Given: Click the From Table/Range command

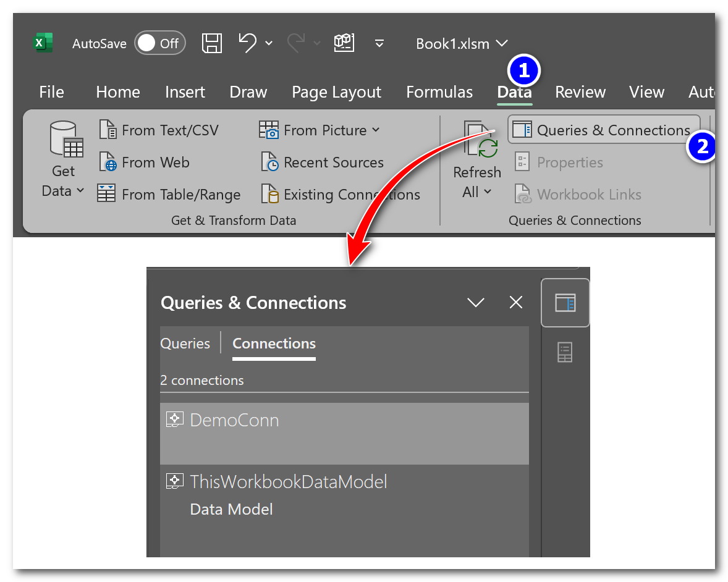Looking at the screenshot, I should click(169, 194).
